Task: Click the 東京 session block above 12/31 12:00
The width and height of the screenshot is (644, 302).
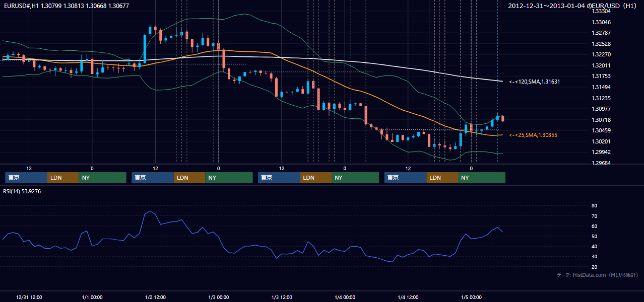Action: (x=26, y=178)
